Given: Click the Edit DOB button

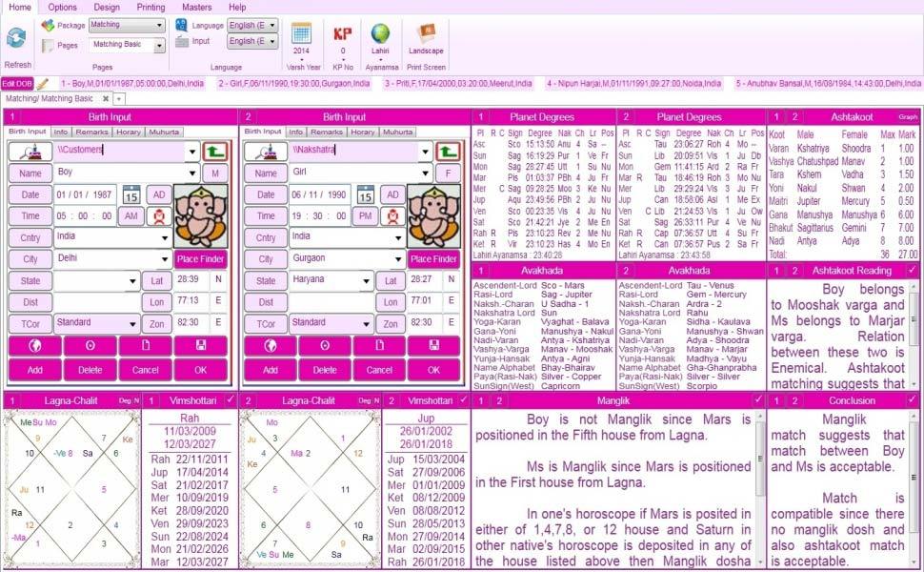Looking at the screenshot, I should 17,84.
